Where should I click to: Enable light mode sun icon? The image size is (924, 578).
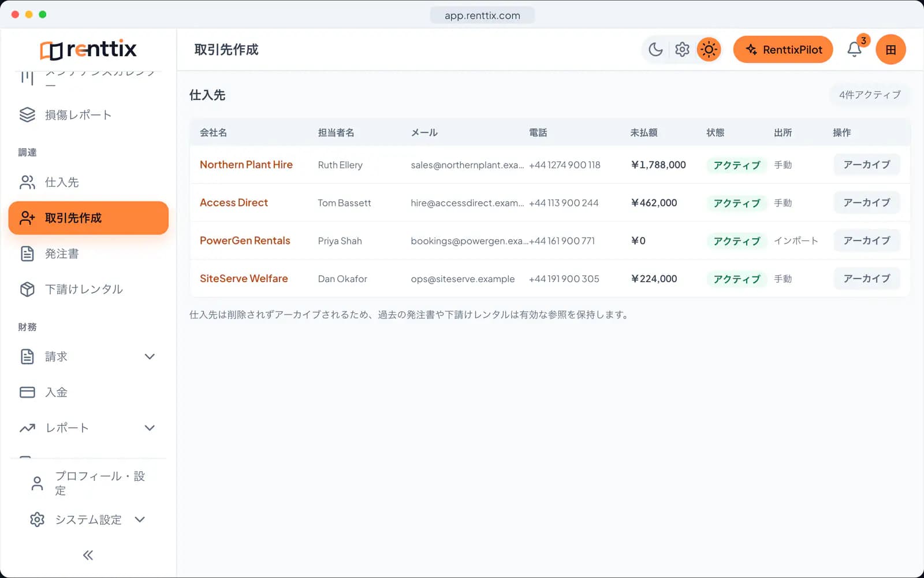[709, 50]
